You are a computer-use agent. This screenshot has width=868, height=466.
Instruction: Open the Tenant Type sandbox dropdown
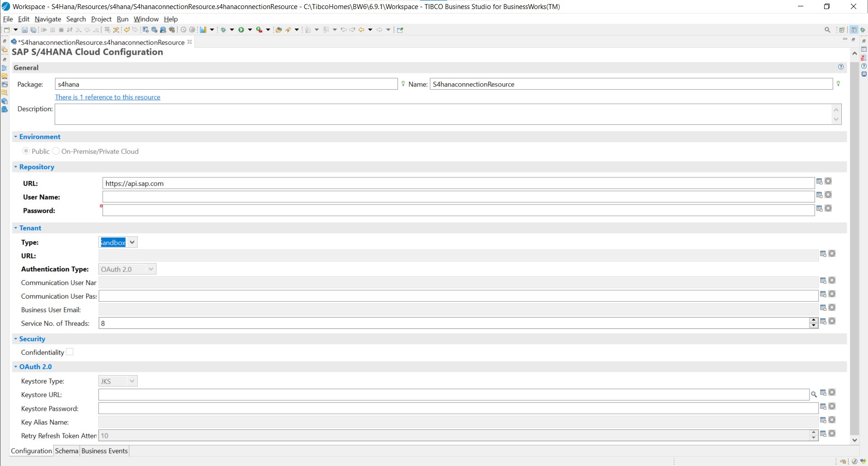(132, 243)
